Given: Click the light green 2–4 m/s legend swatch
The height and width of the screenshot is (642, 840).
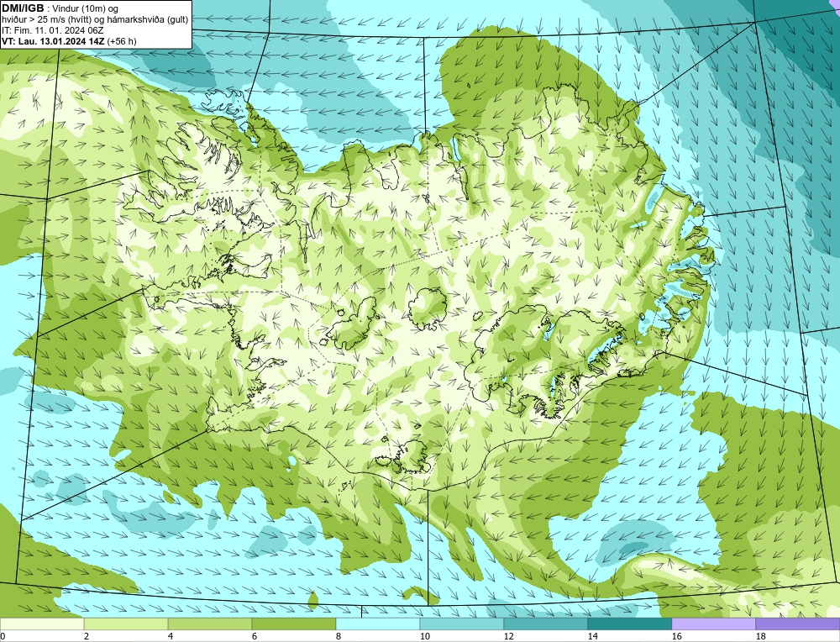Looking at the screenshot, I should (126, 624).
